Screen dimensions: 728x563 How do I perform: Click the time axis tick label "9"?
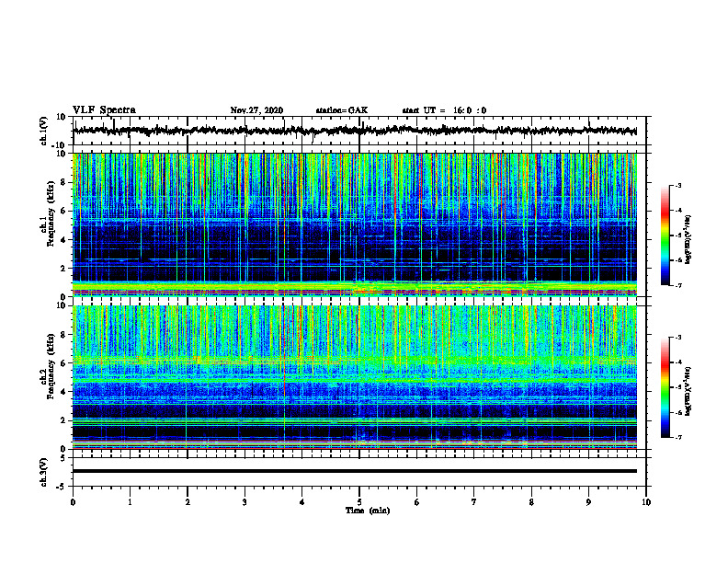(588, 502)
